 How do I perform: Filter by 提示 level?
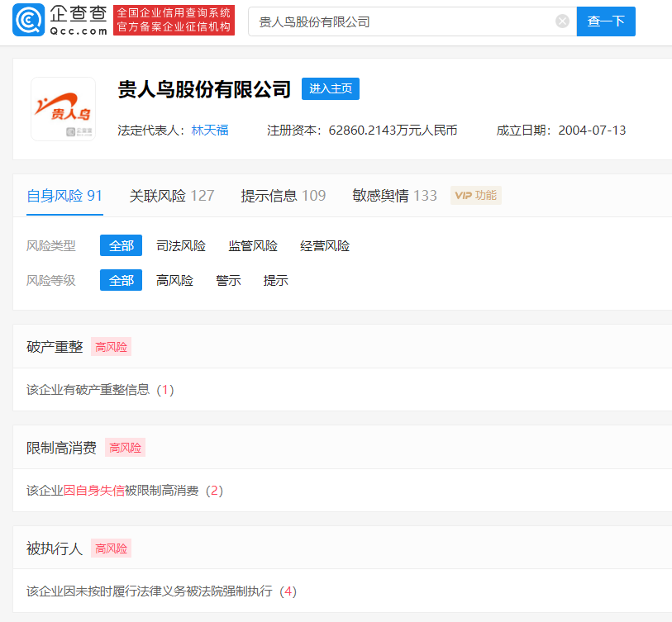pyautogui.click(x=275, y=281)
